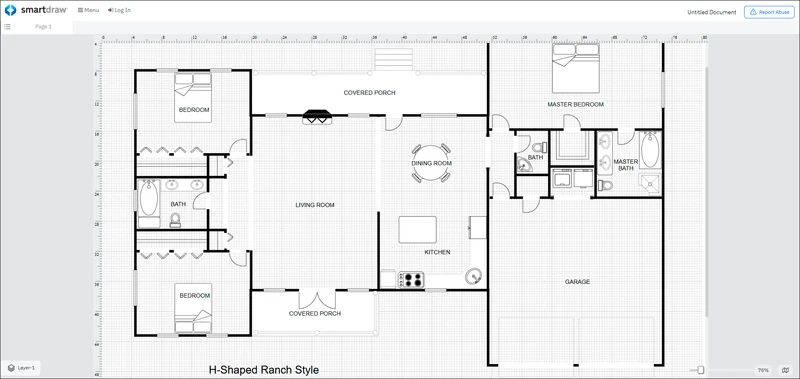Click the Log In link
Viewport: 800px width, 379px height.
tap(119, 10)
